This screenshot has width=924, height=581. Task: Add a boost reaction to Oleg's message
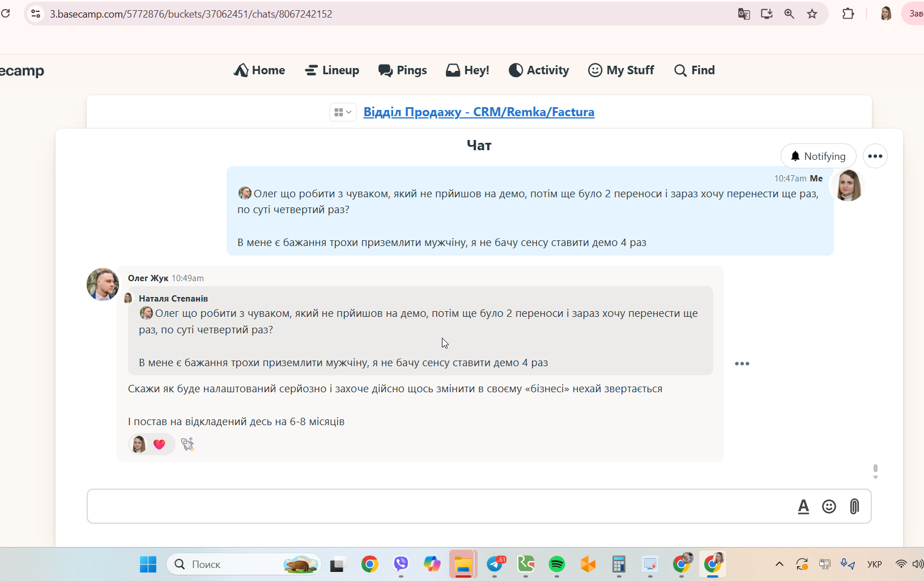point(188,444)
